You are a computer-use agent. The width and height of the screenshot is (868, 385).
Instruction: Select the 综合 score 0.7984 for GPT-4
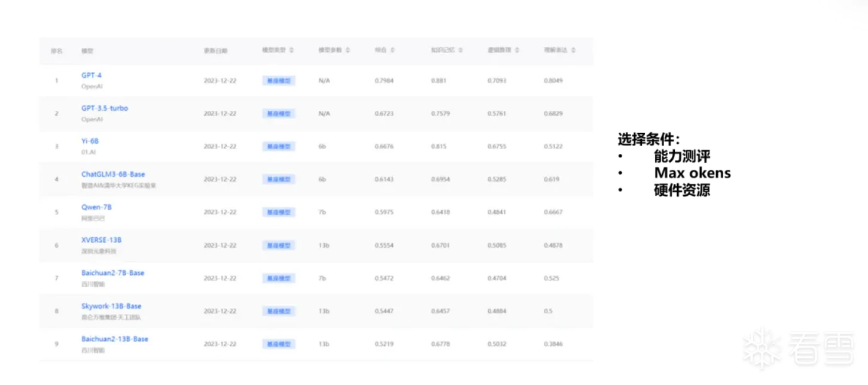[x=384, y=80]
